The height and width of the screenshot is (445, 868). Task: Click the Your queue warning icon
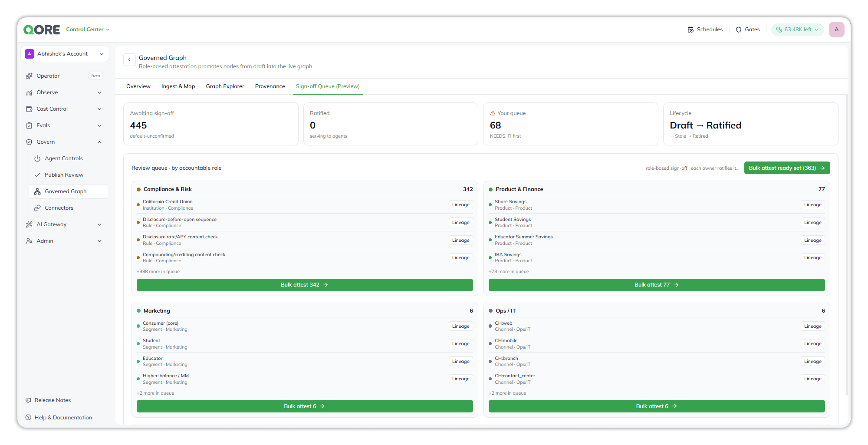[x=493, y=113]
